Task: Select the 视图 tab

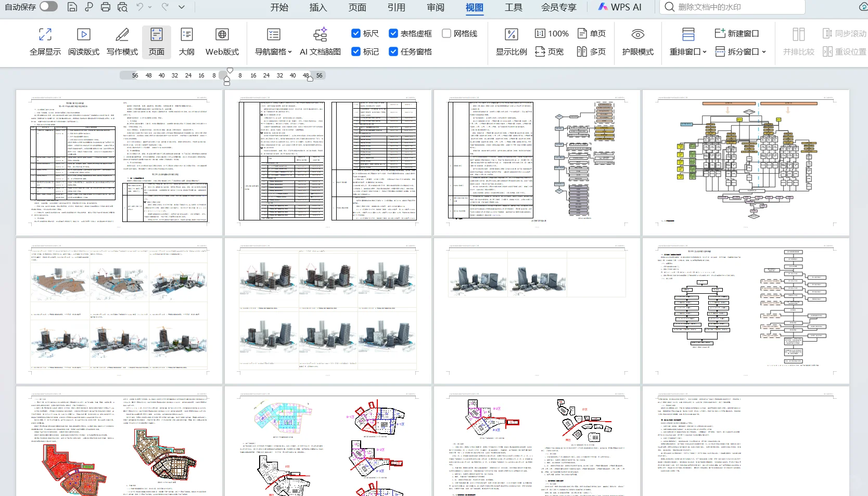Action: [x=475, y=7]
